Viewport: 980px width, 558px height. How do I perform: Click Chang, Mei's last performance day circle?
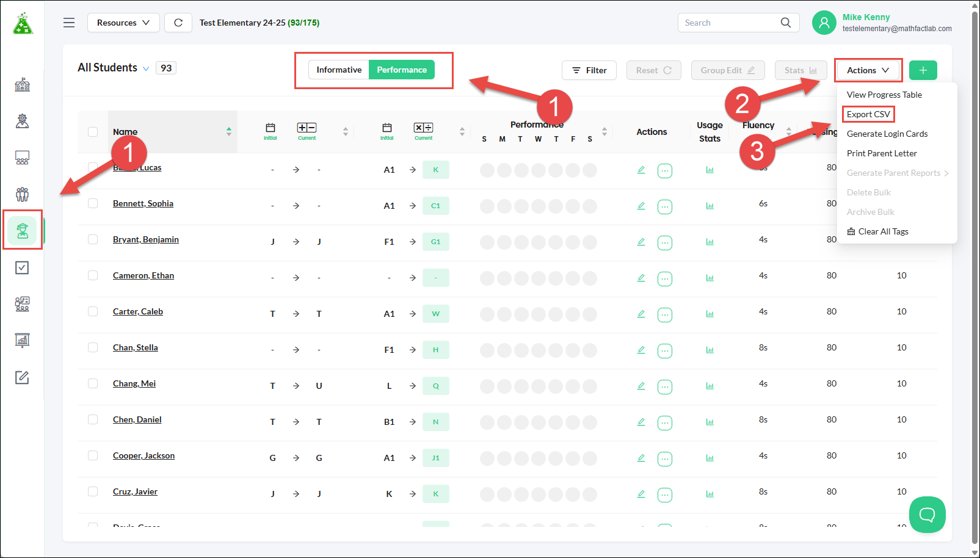coord(590,386)
